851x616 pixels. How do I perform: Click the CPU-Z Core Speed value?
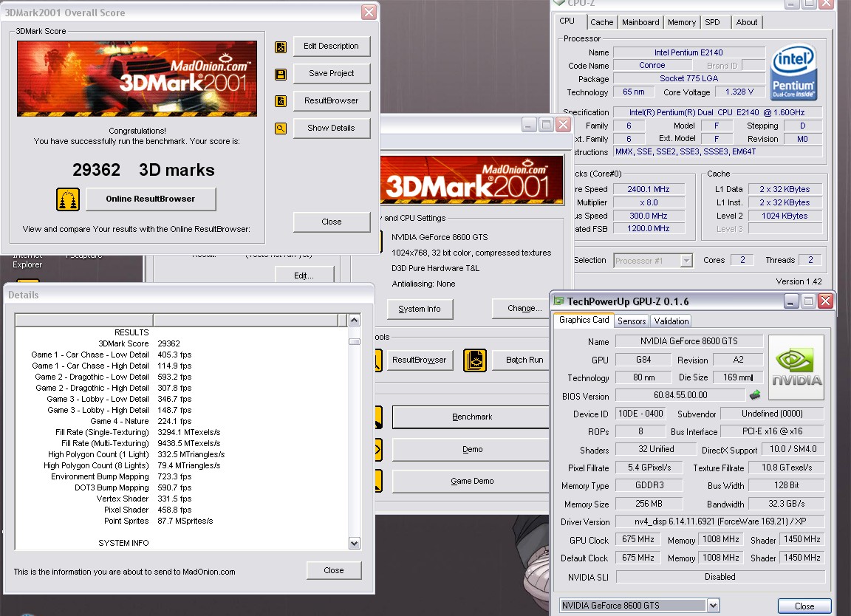649,189
